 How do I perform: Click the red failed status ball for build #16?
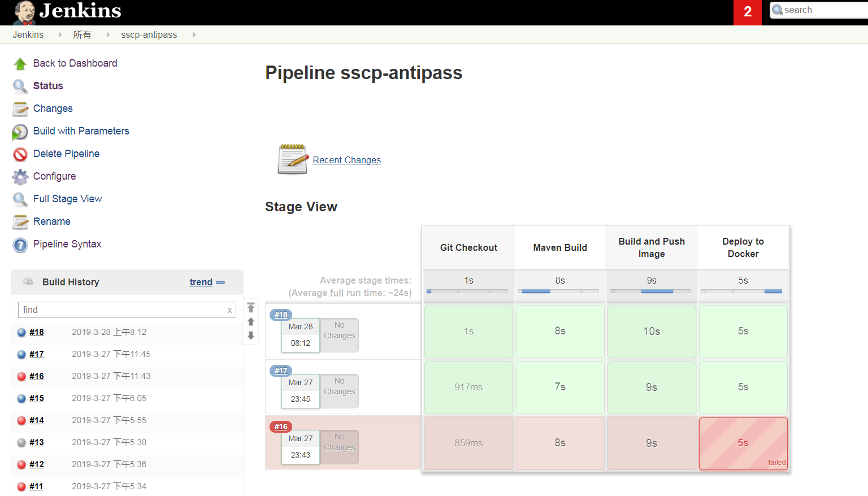point(21,376)
